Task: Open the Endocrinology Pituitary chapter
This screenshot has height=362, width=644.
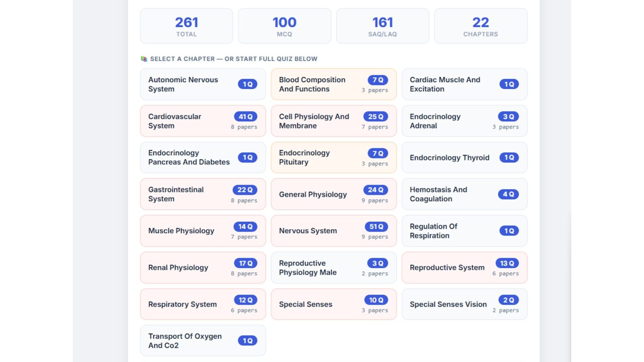Action: (334, 158)
